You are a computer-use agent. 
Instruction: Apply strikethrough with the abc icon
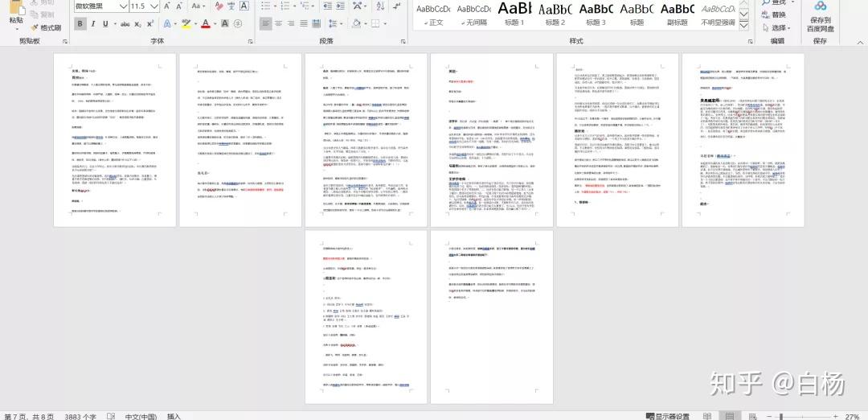pos(125,24)
